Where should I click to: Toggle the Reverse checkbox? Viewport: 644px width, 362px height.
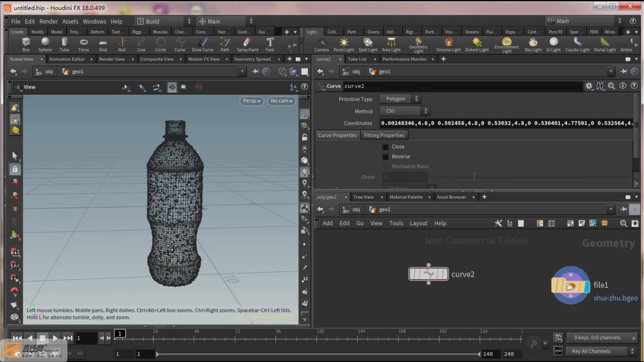point(385,157)
